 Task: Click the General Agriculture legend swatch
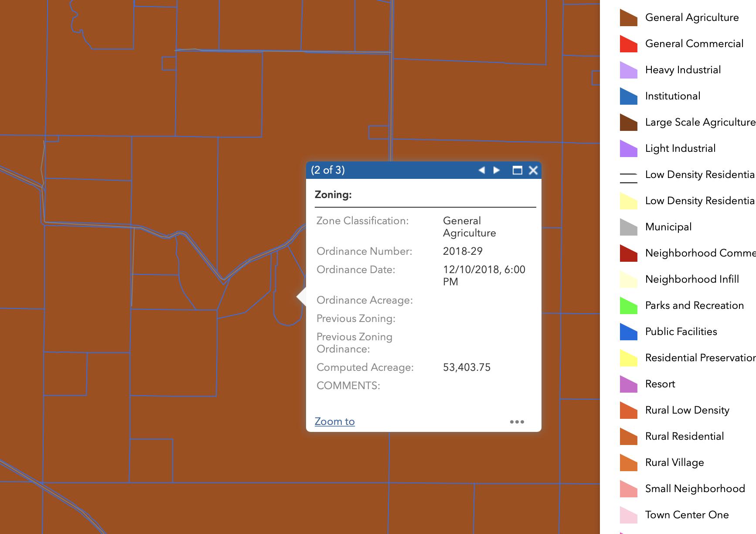pyautogui.click(x=628, y=18)
